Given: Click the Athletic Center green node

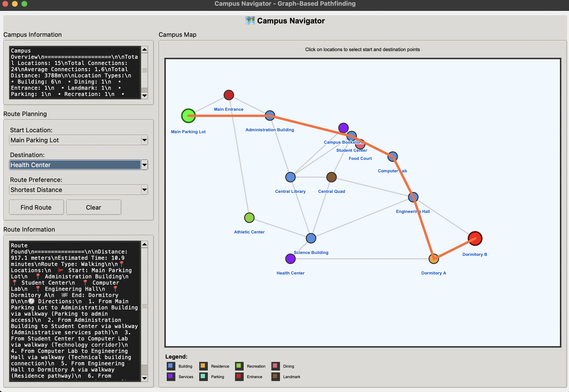Looking at the screenshot, I should pos(249,218).
